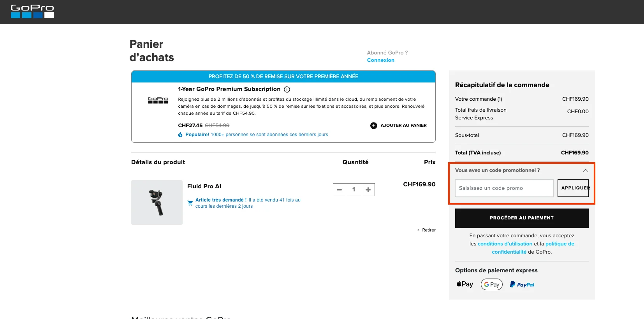Open the Connexion link
This screenshot has width=644, height=319.
[x=381, y=60]
